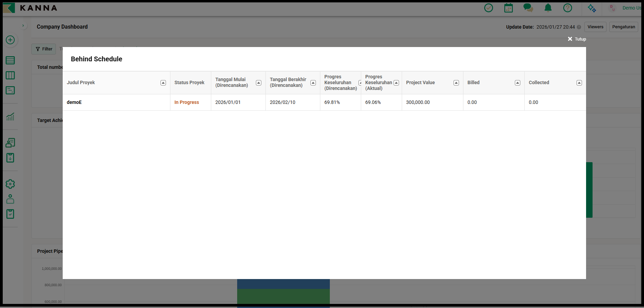This screenshot has width=644, height=308.
Task: Click the checkmark tasks icon in header
Action: [488, 8]
